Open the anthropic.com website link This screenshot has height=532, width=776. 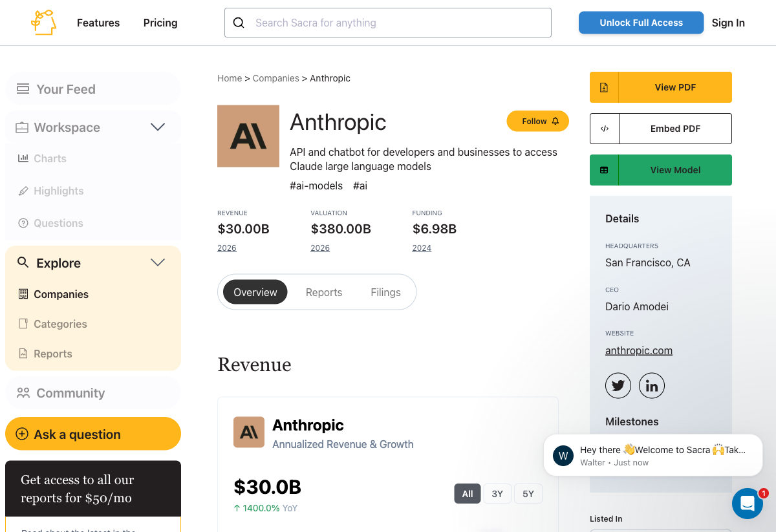(x=638, y=350)
